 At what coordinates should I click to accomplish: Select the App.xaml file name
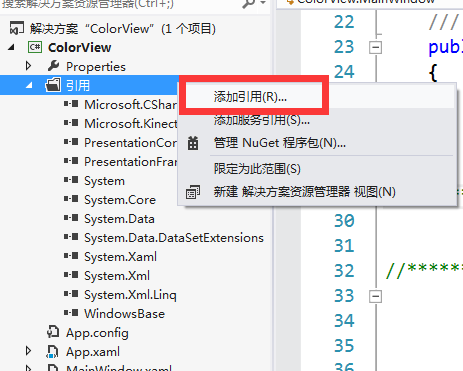tap(93, 352)
